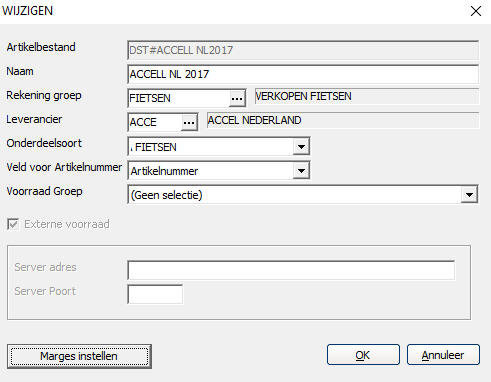Click the Artikelbestand label
Image resolution: width=491 pixels, height=382 pixels.
pos(41,47)
